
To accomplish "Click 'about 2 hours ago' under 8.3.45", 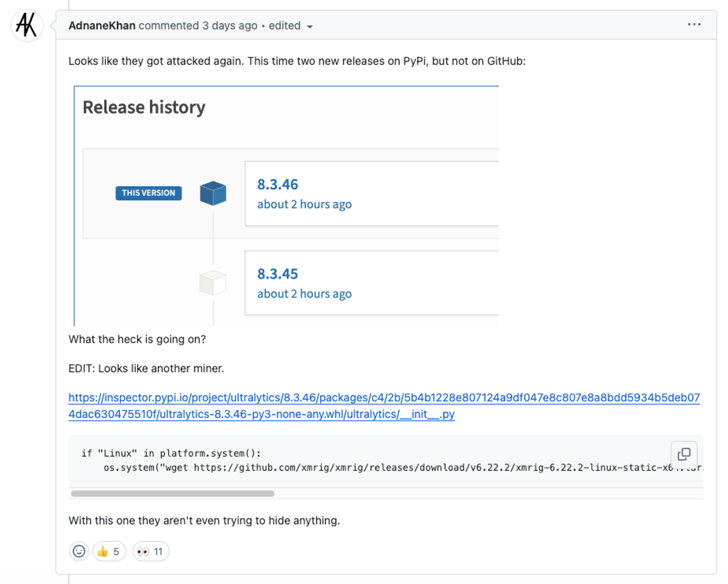I will 304,294.
